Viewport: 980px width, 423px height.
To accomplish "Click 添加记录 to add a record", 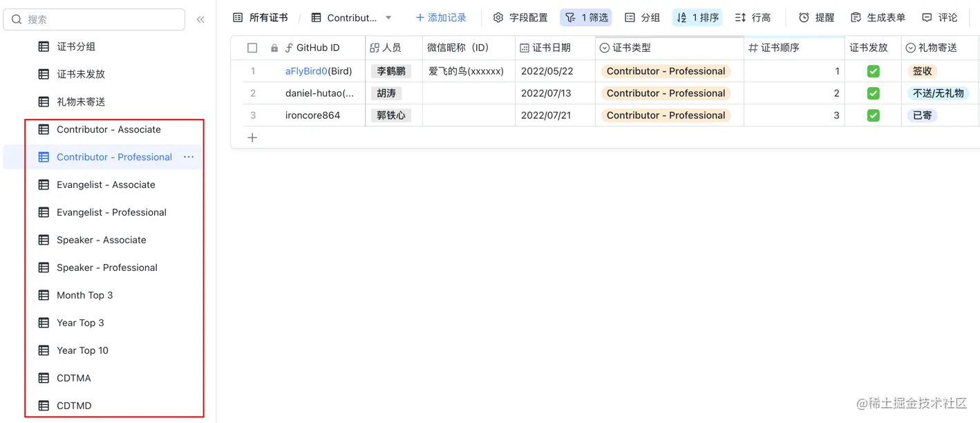I will 441,17.
